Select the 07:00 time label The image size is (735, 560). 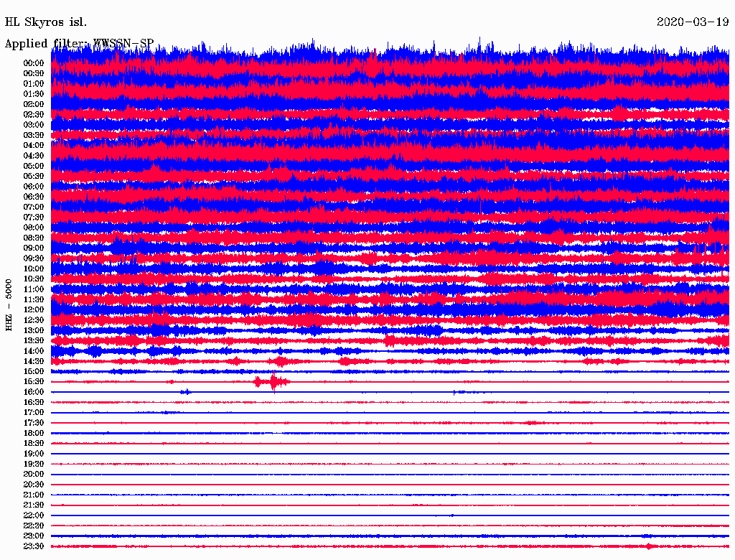(x=34, y=207)
